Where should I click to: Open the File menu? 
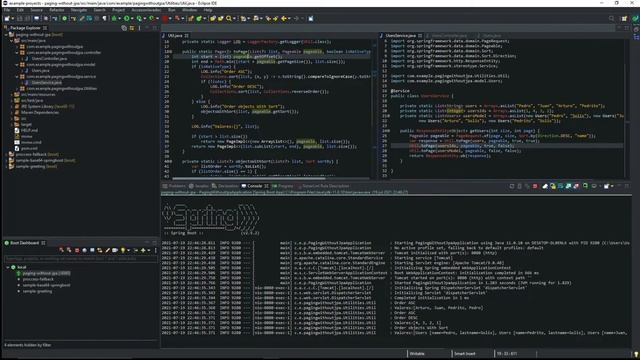[x=7, y=10]
